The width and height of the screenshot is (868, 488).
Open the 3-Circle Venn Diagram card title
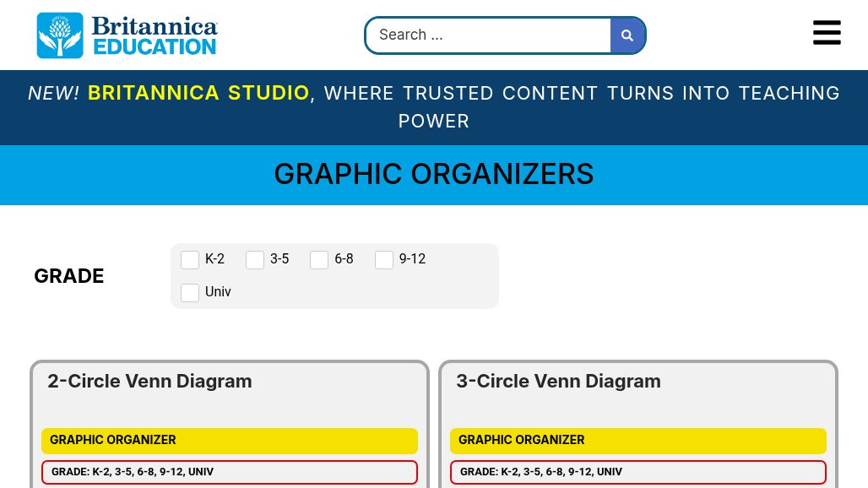pyautogui.click(x=558, y=382)
